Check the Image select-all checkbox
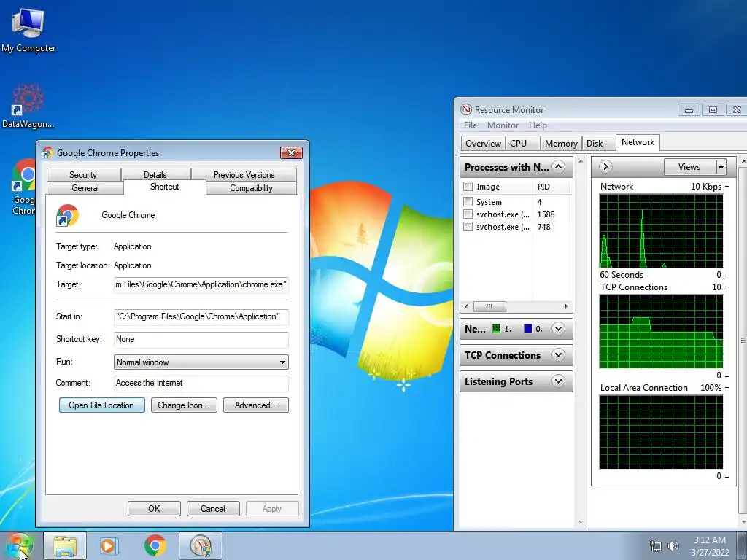This screenshot has height=560, width=747. pos(468,187)
